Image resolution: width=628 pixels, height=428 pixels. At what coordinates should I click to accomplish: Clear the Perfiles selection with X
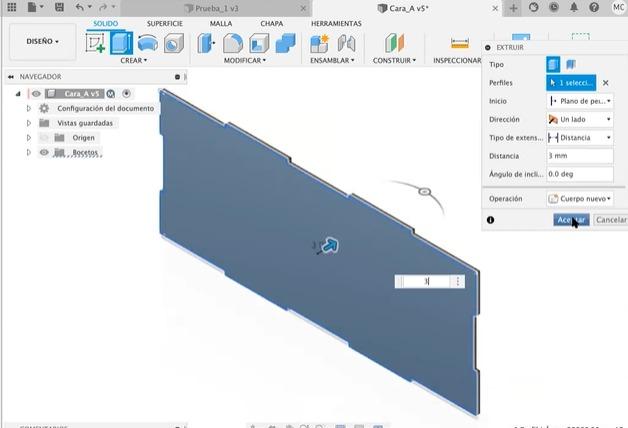coord(606,83)
